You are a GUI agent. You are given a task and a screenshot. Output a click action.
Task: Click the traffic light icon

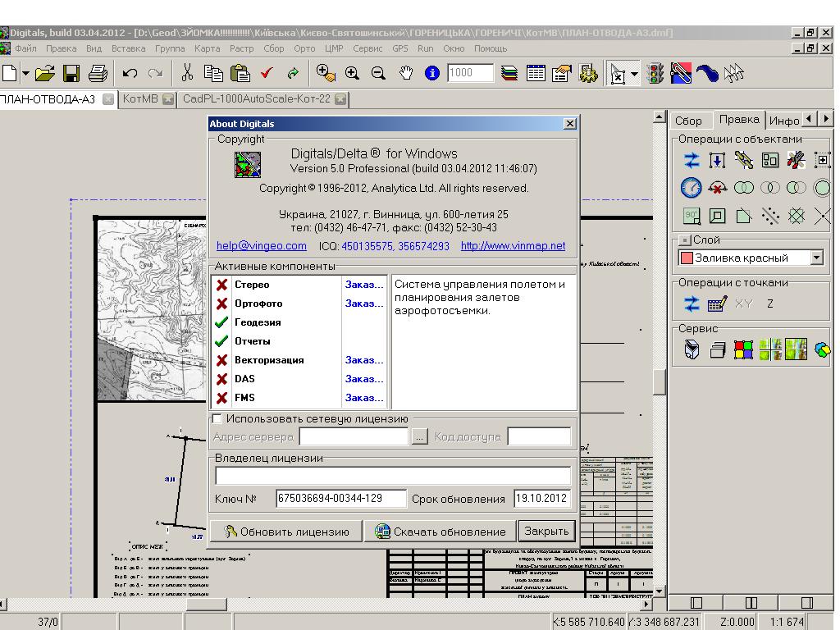pyautogui.click(x=655, y=73)
